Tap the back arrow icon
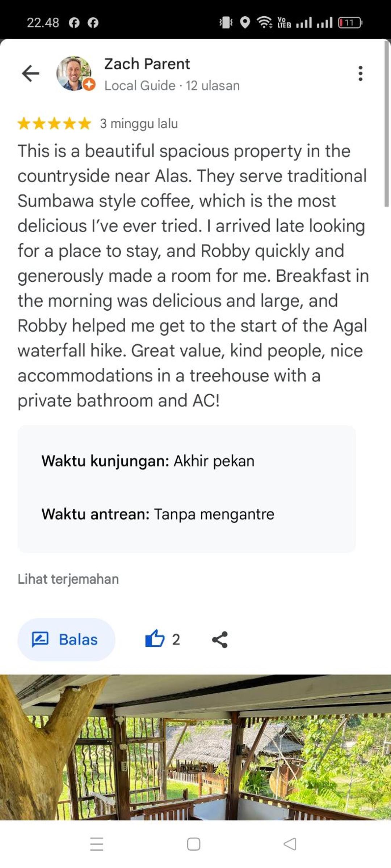Screen dimensions: 391x868 (x=30, y=73)
